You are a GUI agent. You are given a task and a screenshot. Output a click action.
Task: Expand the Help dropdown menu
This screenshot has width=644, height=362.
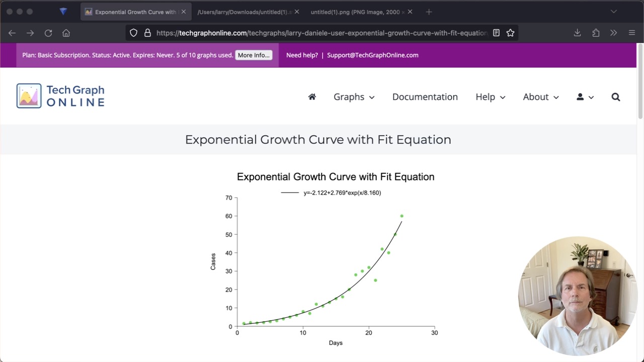pos(490,97)
